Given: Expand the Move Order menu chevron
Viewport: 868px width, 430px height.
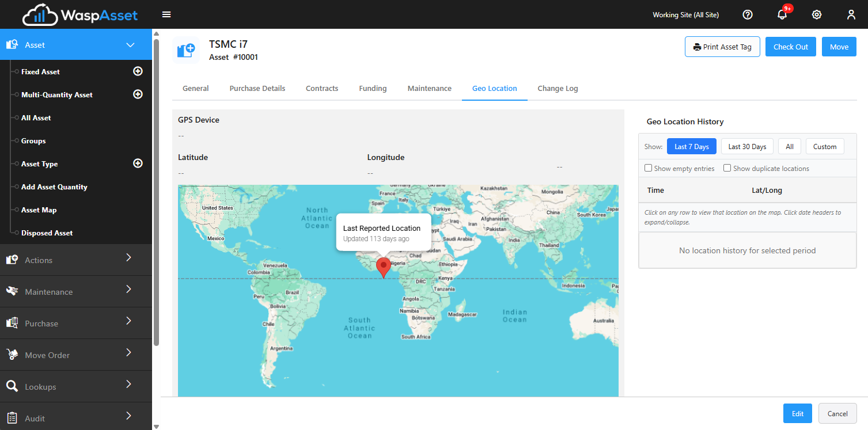Looking at the screenshot, I should click(x=129, y=352).
